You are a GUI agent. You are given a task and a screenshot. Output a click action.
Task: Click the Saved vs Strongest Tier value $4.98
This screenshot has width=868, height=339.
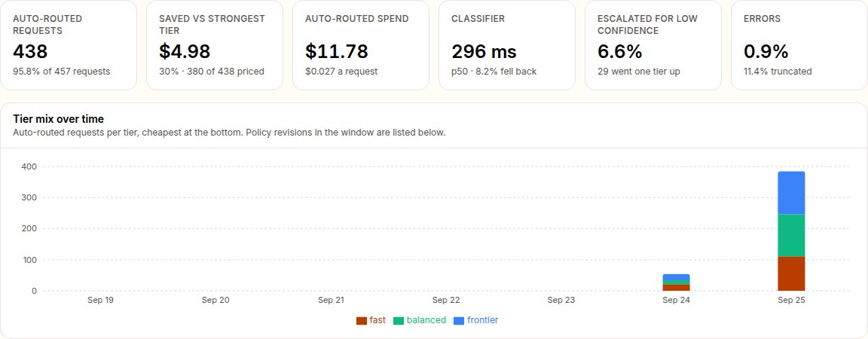(185, 51)
